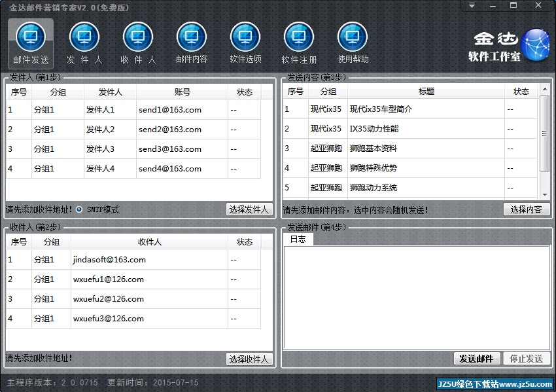Open the 软件注册 toolbar icon
556x392 pixels.
coord(299,43)
